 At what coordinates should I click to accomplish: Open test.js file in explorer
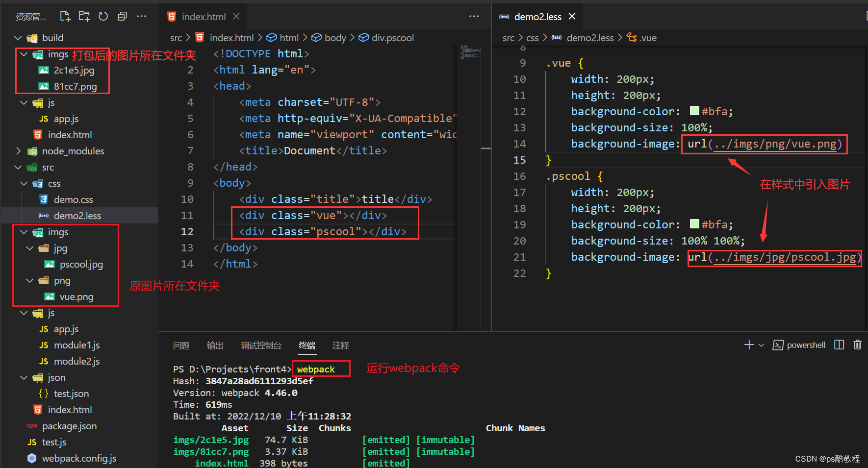[54, 442]
